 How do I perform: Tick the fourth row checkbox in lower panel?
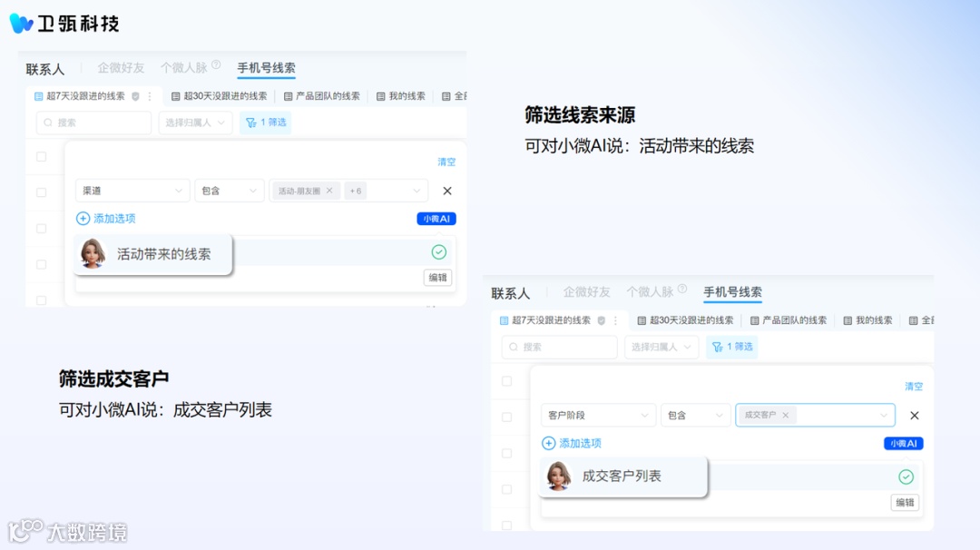[x=507, y=489]
